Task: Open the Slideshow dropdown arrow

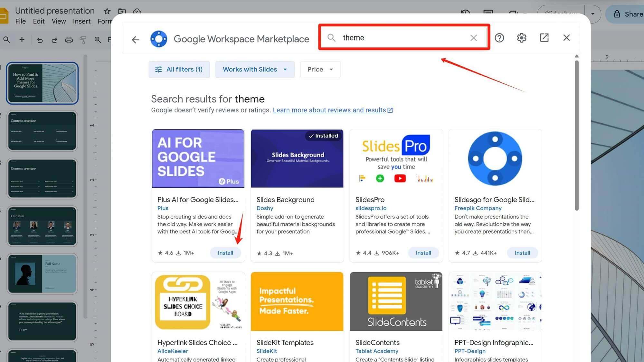Action: pyautogui.click(x=593, y=14)
